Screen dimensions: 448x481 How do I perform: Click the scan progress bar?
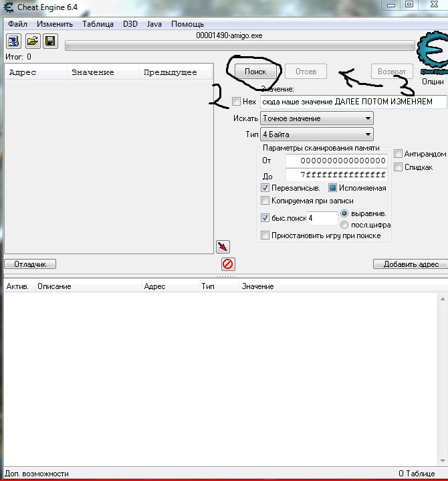tap(240, 46)
